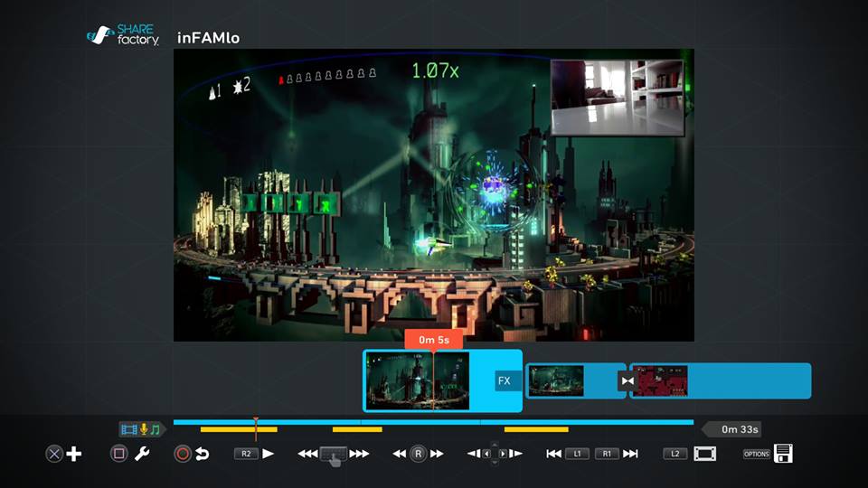Click the R2 button label
The width and height of the screenshot is (868, 488).
click(246, 454)
